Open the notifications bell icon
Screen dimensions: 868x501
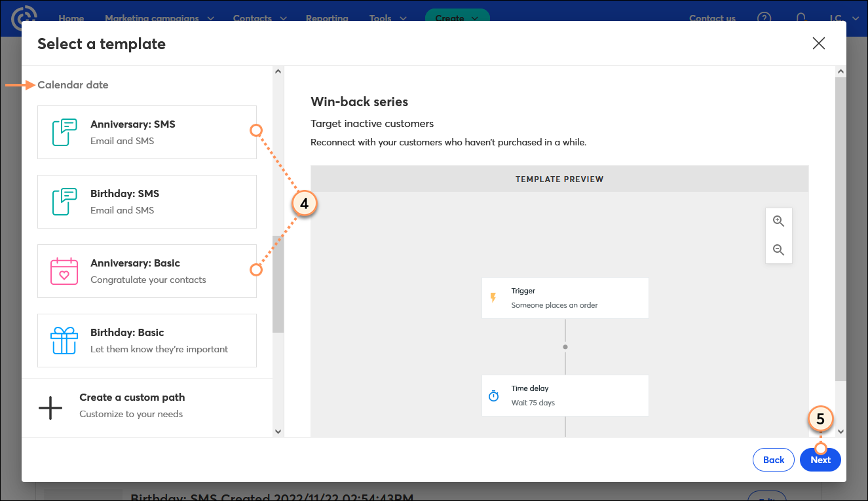coord(801,18)
